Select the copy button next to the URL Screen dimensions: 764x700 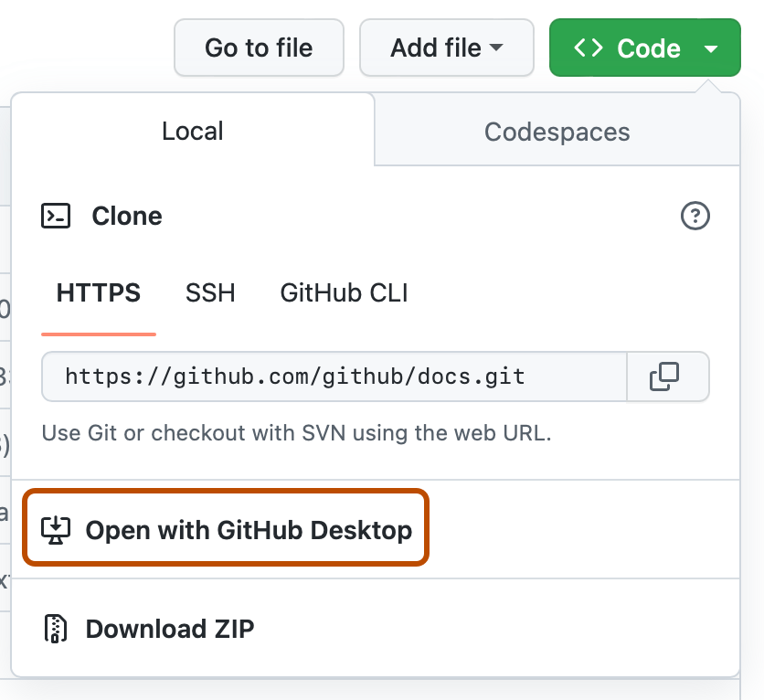[x=667, y=377]
